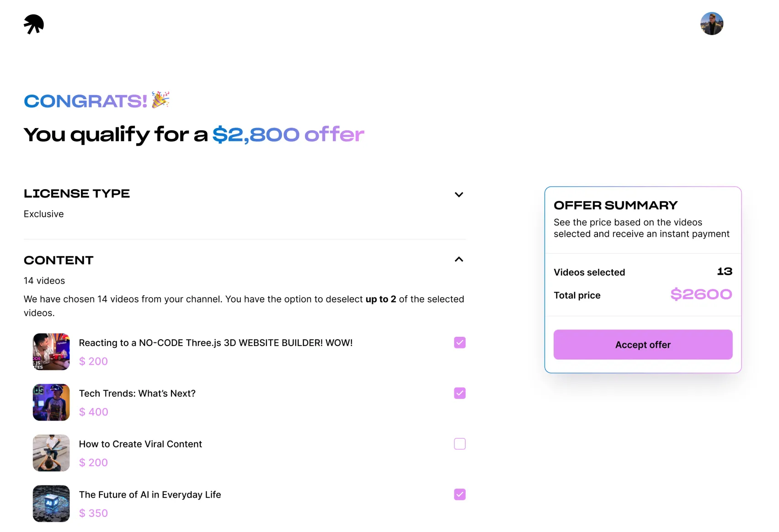
Task: Click the $2600 total price value
Action: (x=701, y=294)
